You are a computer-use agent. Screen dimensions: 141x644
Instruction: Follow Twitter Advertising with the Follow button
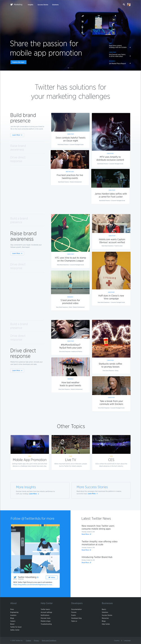[x=52, y=577]
